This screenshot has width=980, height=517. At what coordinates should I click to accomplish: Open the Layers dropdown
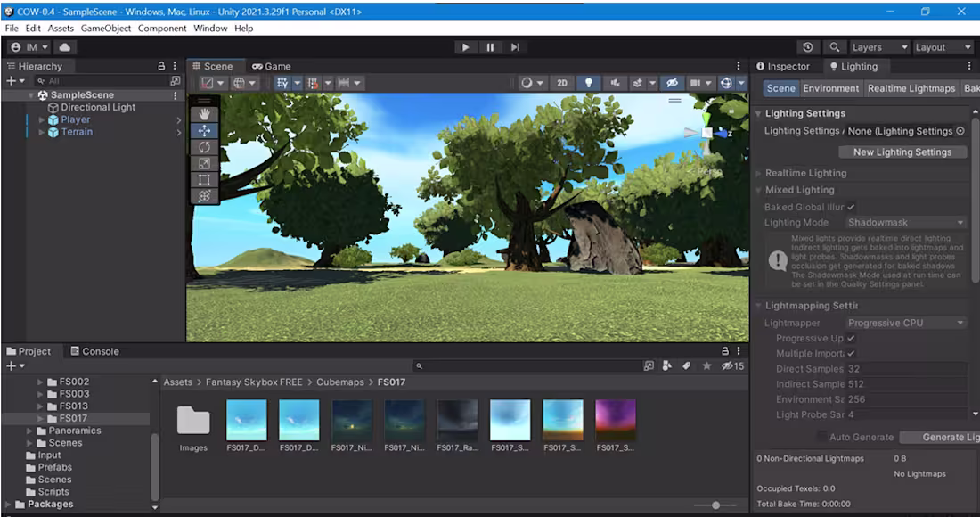click(x=879, y=47)
